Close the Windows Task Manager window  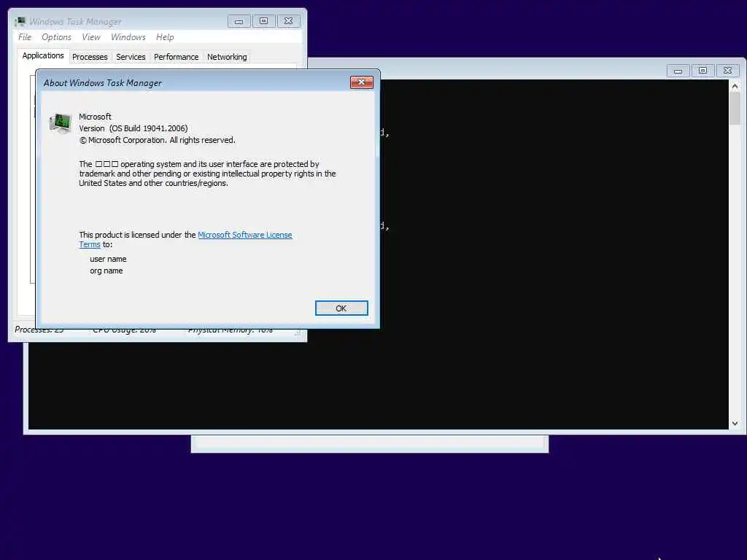(x=288, y=21)
